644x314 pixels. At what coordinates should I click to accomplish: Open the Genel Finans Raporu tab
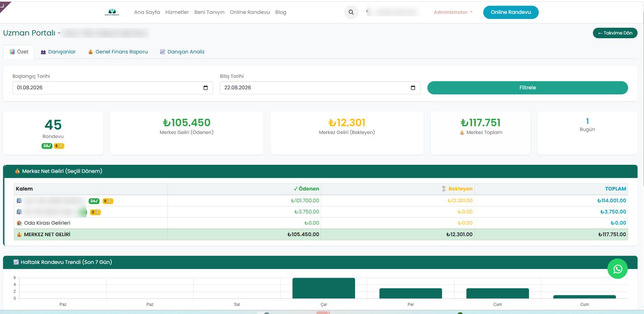click(118, 52)
